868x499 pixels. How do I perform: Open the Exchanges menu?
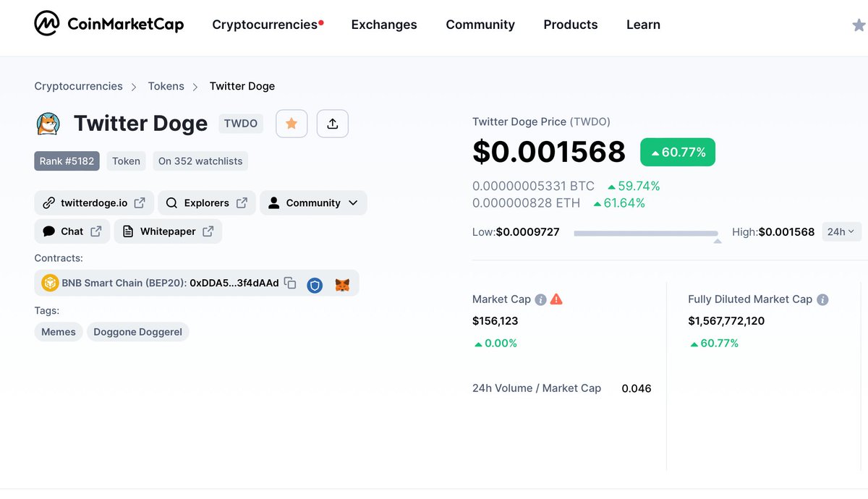click(384, 25)
